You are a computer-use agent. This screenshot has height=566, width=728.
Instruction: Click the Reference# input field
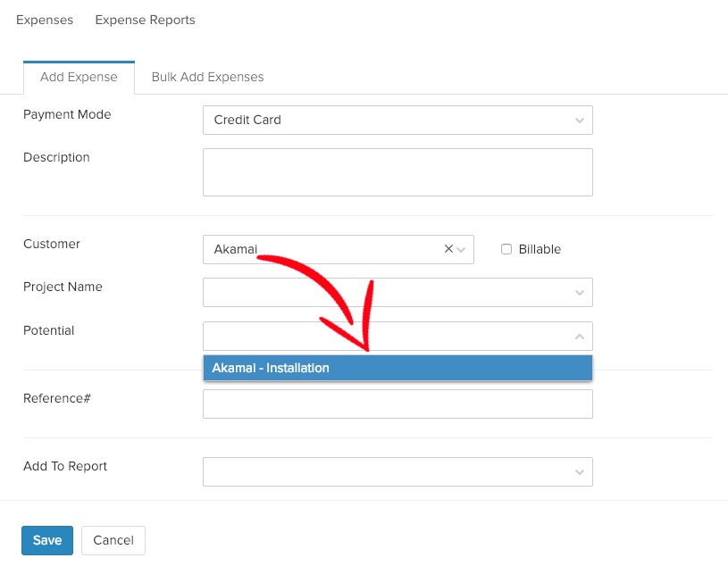pos(397,404)
